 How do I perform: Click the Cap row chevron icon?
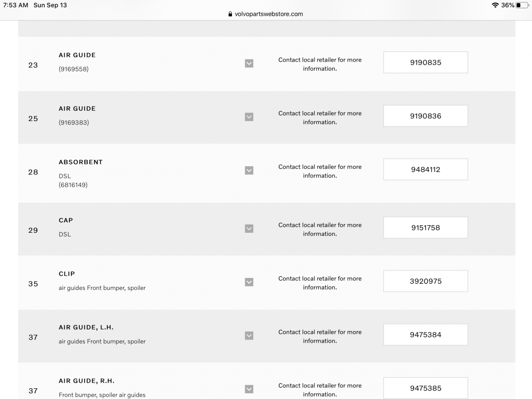point(249,229)
